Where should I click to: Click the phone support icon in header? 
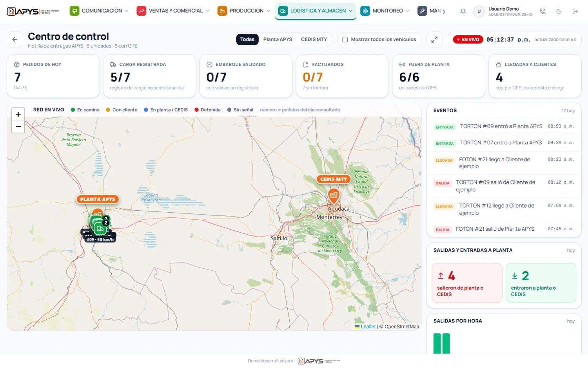pyautogui.click(x=543, y=11)
